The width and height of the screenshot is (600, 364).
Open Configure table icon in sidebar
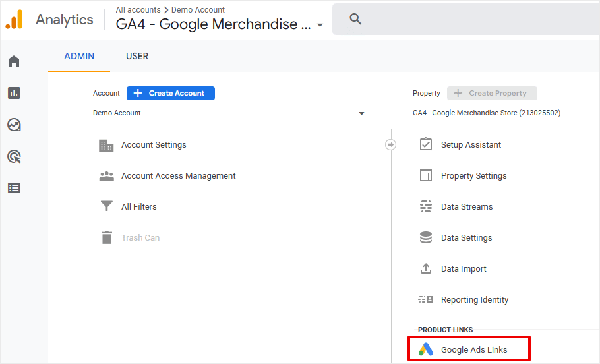(x=14, y=188)
